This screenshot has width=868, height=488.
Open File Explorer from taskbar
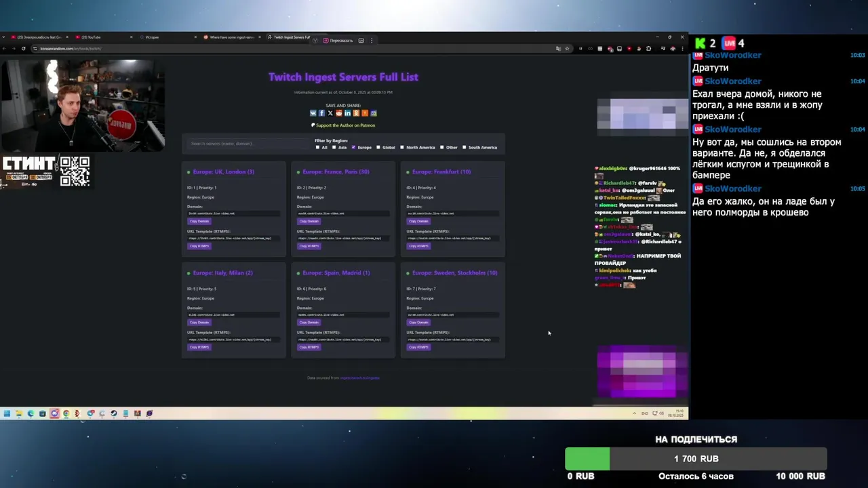(19, 413)
